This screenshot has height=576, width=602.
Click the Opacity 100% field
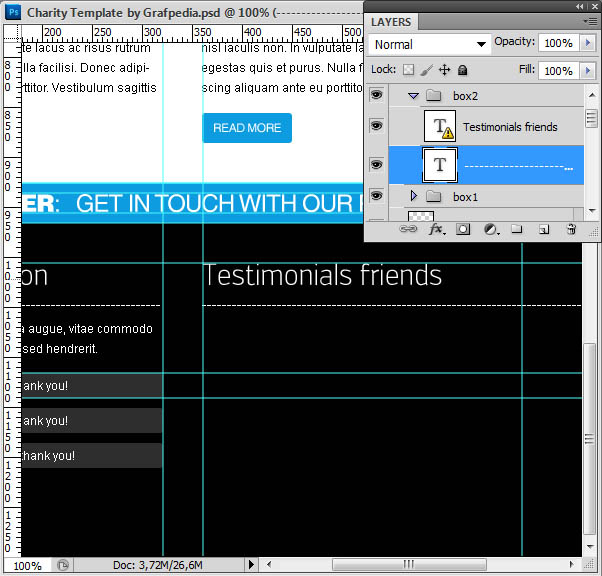(559, 43)
